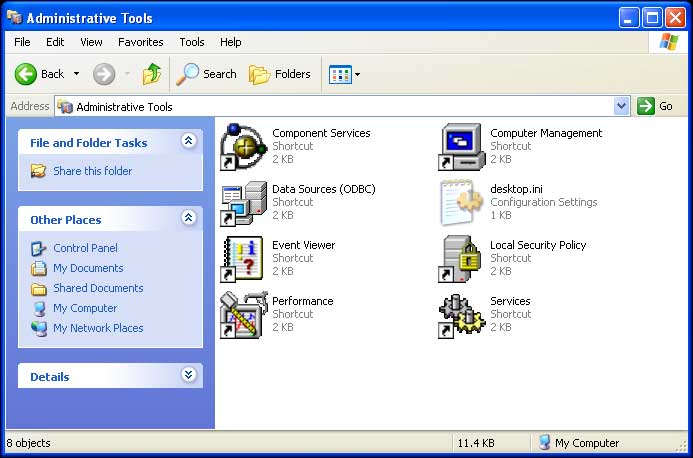Open the Favorites menu
The width and height of the screenshot is (693, 458).
pyautogui.click(x=141, y=42)
